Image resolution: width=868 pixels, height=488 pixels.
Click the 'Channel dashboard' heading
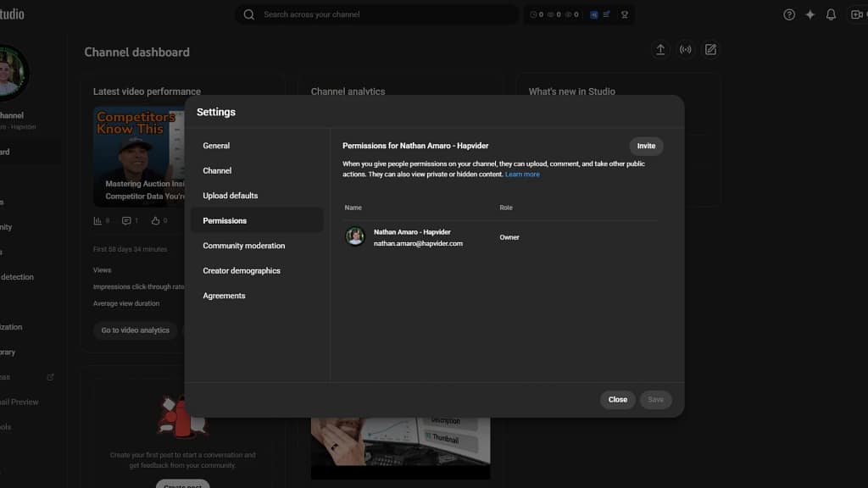136,52
